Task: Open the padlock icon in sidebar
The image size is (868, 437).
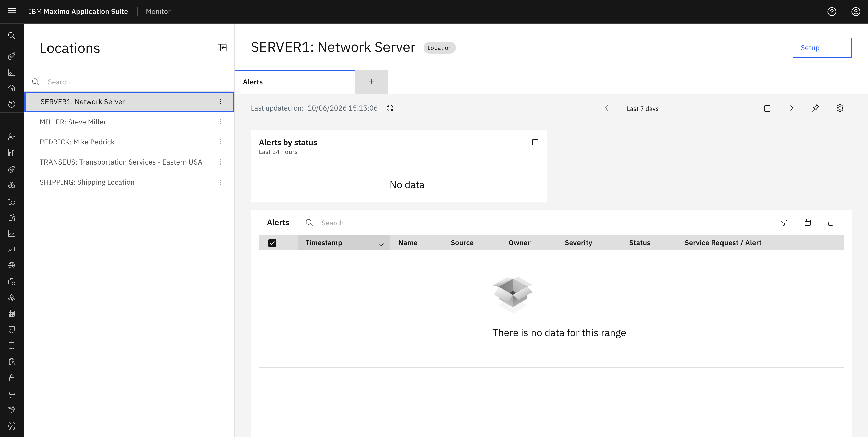Action: [12, 378]
